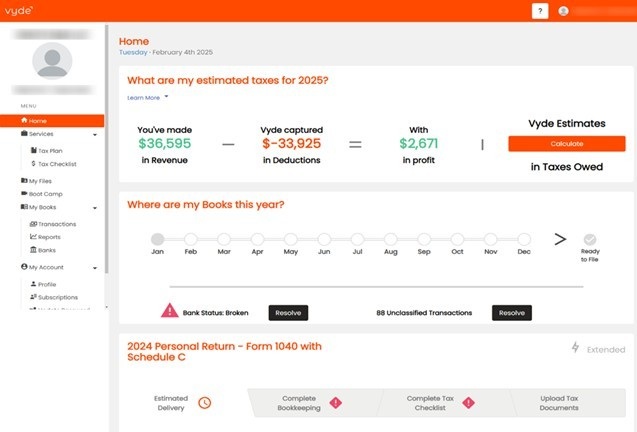Open Boot Camp section
637x432 pixels.
pos(46,194)
